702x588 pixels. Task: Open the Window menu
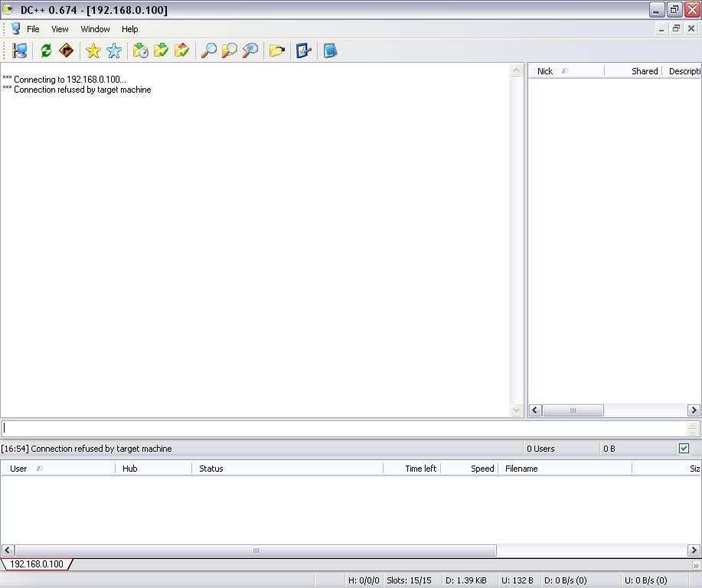(x=96, y=29)
